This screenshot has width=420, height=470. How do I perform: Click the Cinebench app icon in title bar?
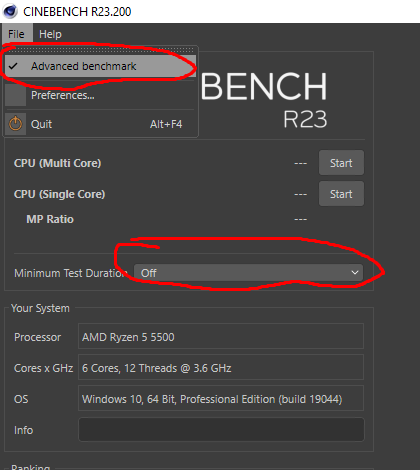(10, 11)
